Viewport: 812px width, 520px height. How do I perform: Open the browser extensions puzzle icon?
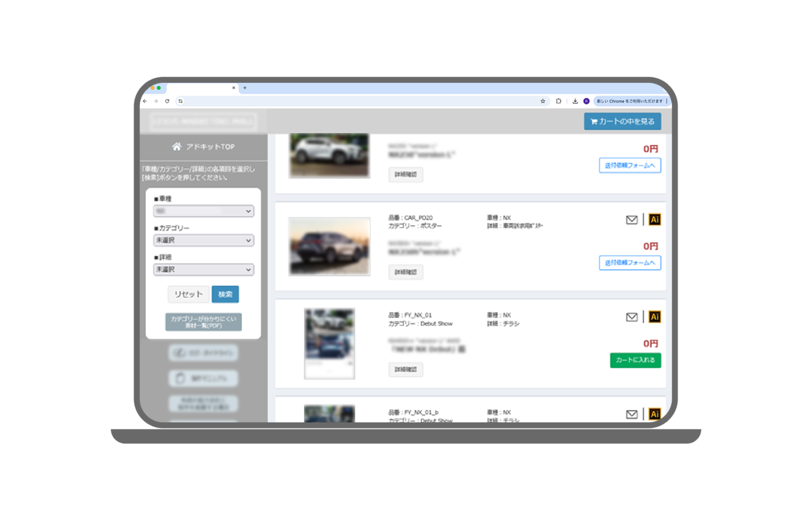558,102
